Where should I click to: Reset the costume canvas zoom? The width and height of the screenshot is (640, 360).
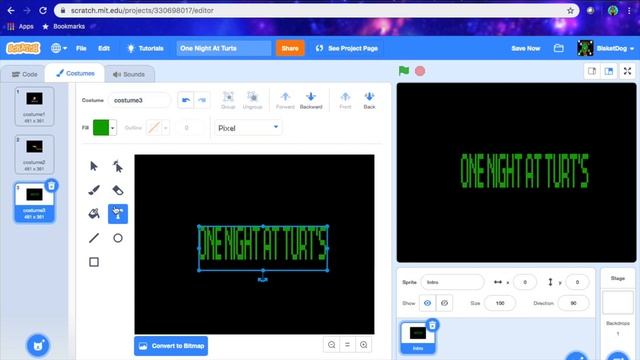(347, 345)
